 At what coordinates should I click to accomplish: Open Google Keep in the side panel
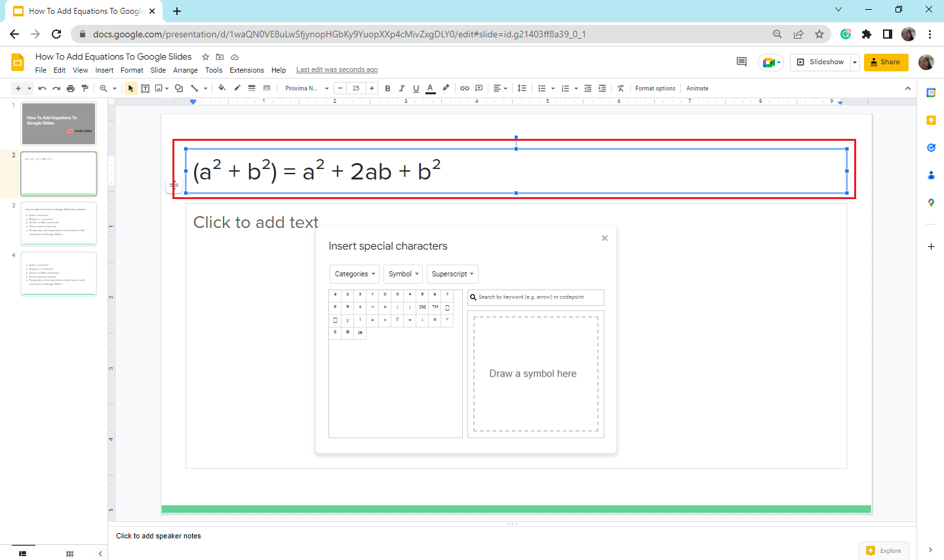pos(930,119)
